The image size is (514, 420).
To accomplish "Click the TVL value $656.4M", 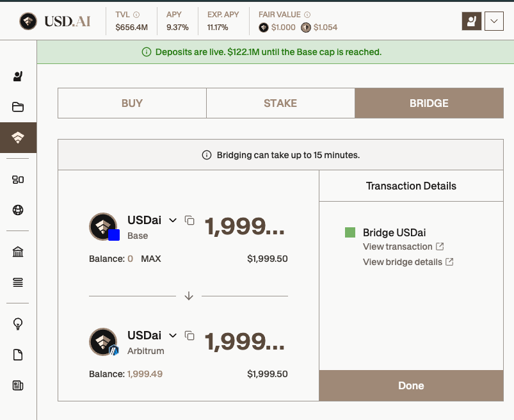I will tap(131, 28).
